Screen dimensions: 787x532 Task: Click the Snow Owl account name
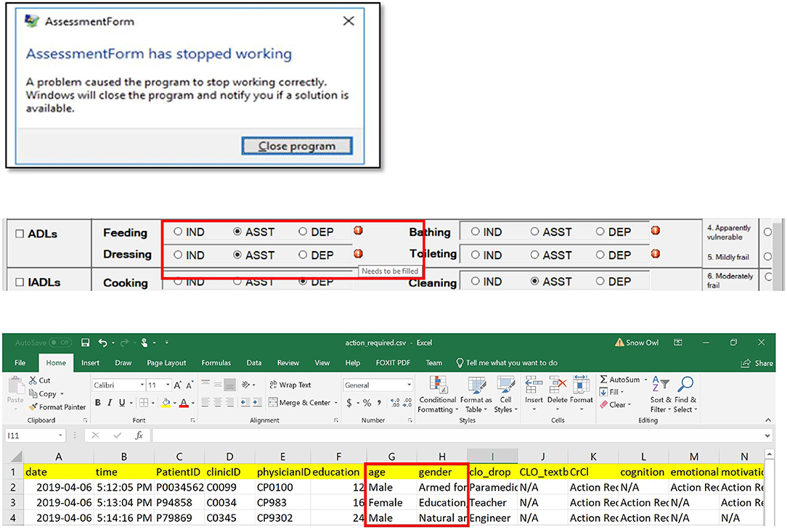click(642, 343)
